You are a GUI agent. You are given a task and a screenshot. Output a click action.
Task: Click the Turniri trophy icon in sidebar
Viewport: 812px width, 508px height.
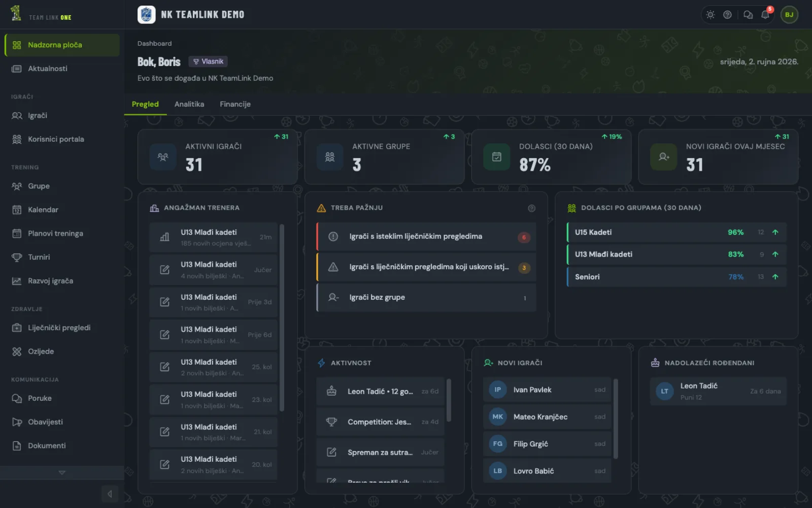click(17, 257)
